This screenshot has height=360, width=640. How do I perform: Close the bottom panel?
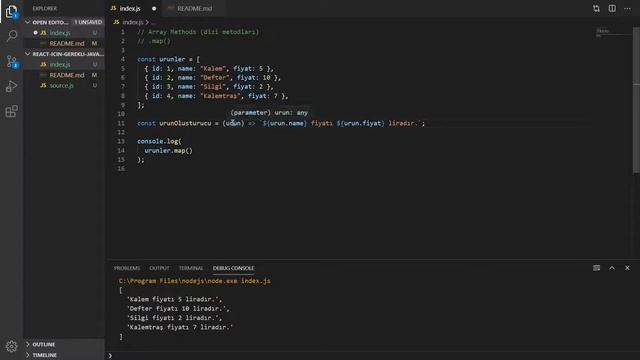coord(627,268)
